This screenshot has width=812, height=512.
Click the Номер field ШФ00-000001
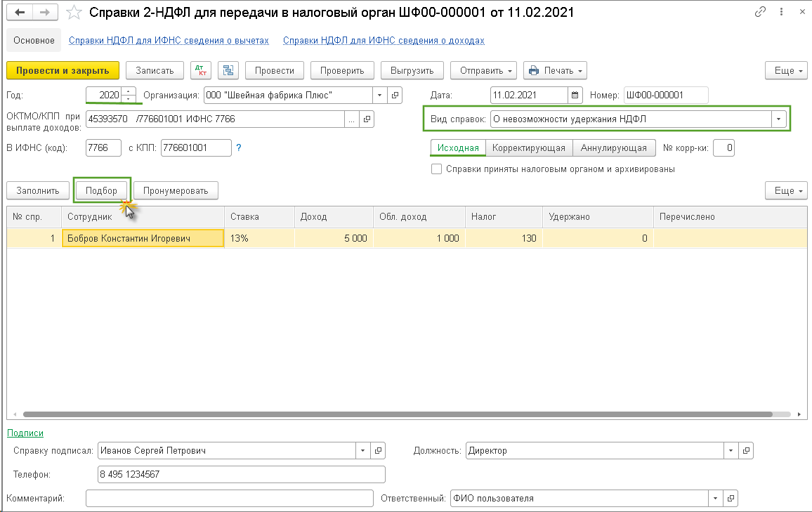click(665, 96)
